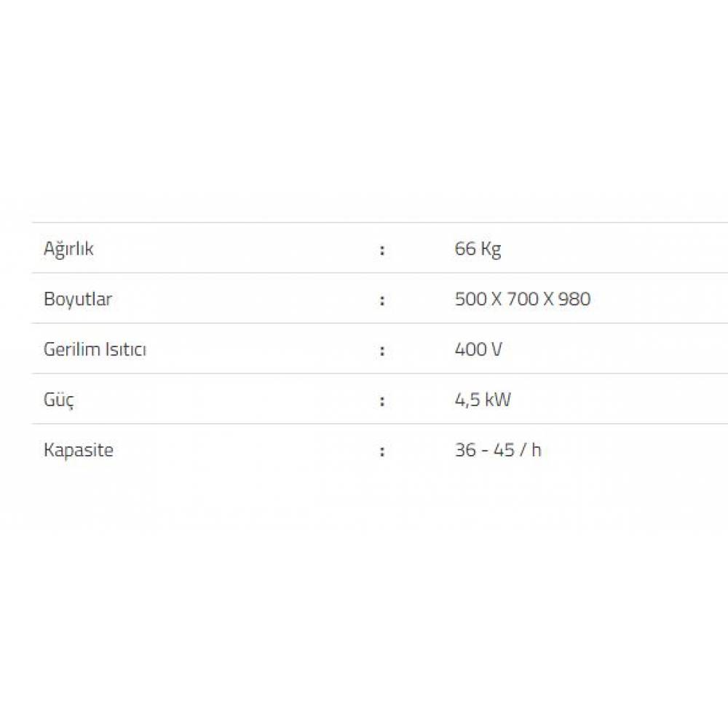Select the colon next to Kapasite
728x728 pixels.
pyautogui.click(x=381, y=451)
